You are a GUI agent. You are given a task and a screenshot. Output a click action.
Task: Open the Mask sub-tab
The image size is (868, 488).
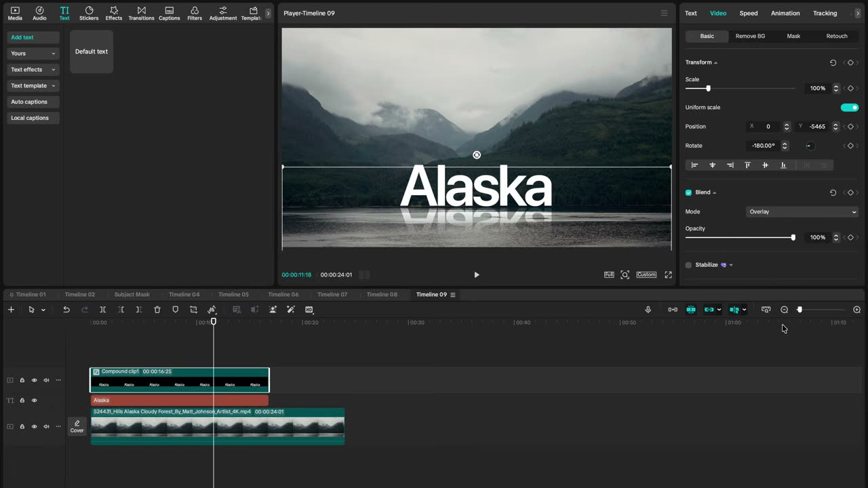coord(793,36)
